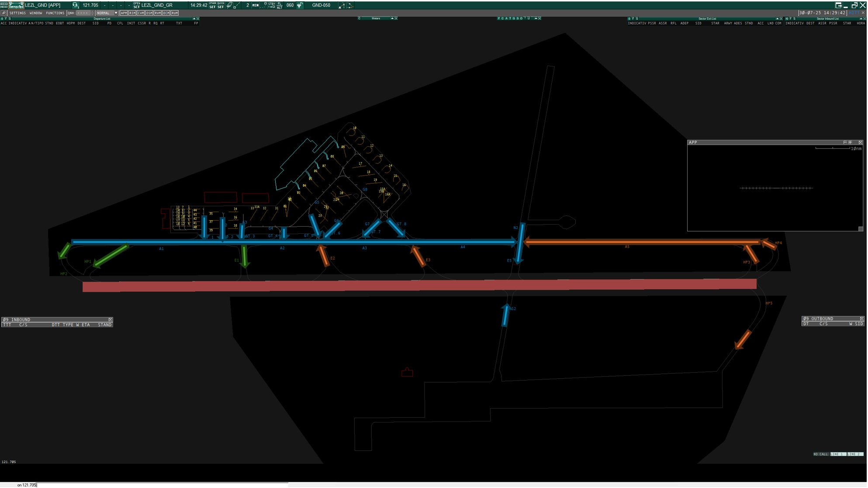
Task: Select LINE 1 voice line
Action: 839,455
